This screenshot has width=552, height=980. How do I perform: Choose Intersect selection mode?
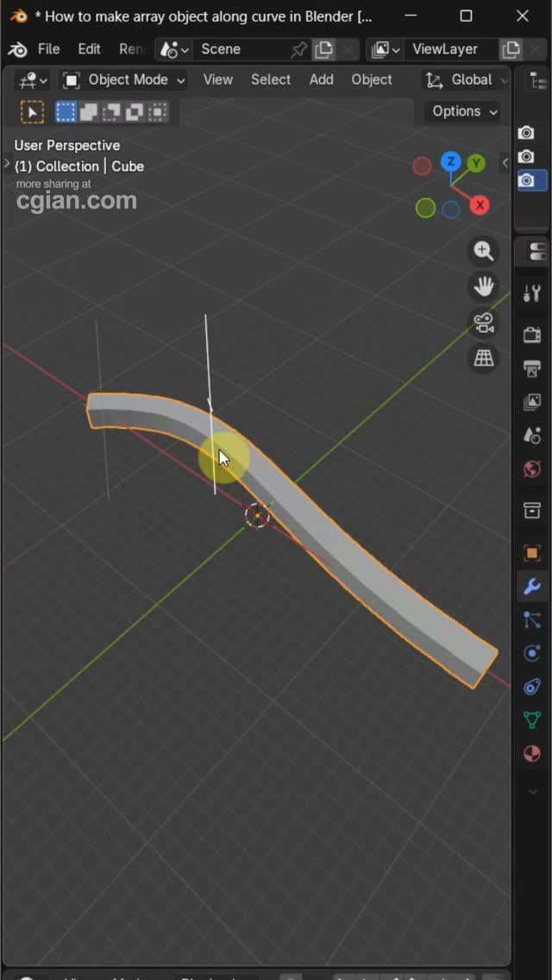tap(158, 112)
